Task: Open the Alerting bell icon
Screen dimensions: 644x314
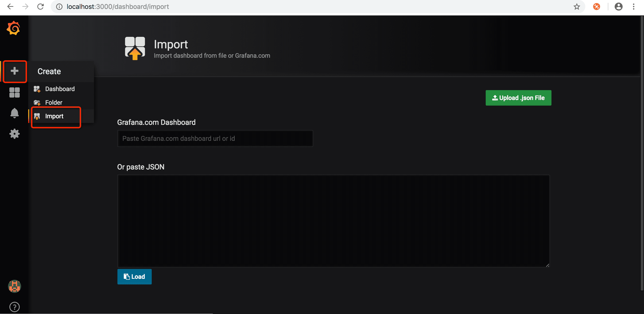Action: click(x=14, y=113)
